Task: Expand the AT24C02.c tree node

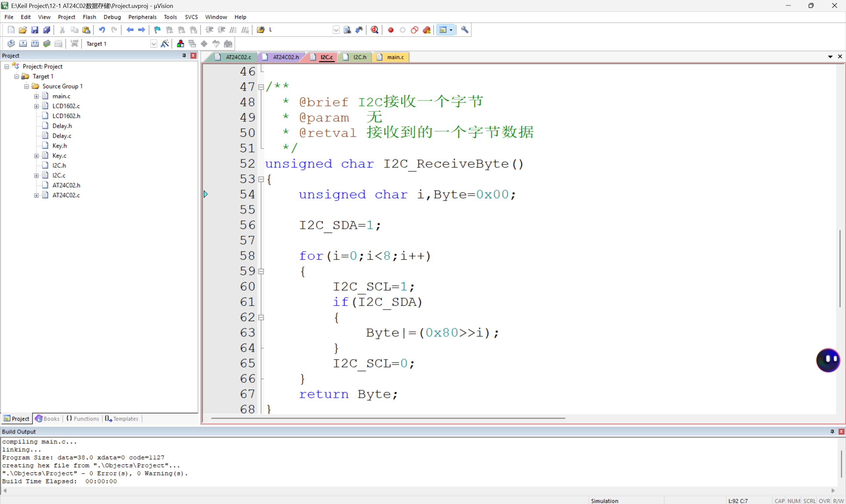Action: (36, 195)
